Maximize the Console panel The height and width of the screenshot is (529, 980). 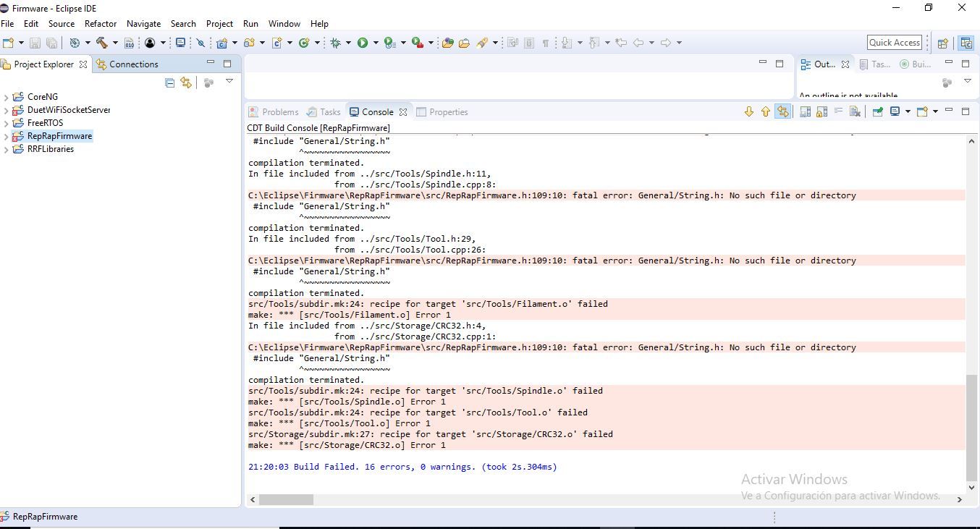point(966,111)
